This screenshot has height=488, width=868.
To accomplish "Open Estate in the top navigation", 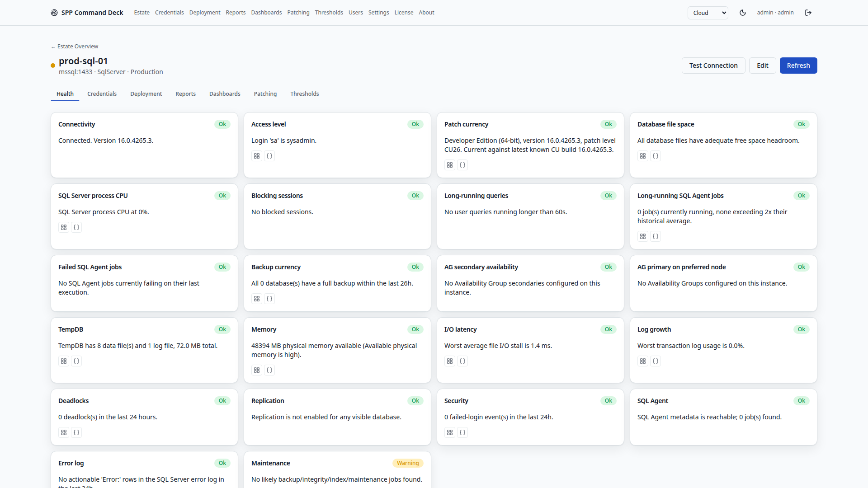I will [x=142, y=13].
